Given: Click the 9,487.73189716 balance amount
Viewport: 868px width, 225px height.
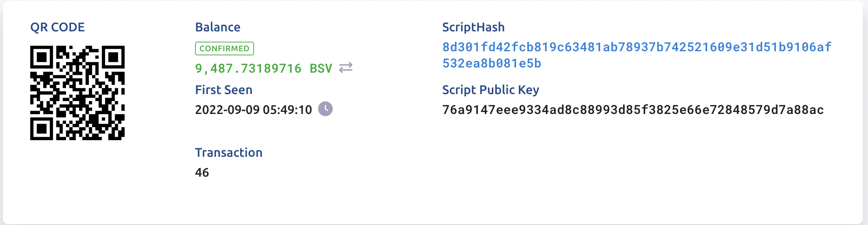Looking at the screenshot, I should pos(248,69).
